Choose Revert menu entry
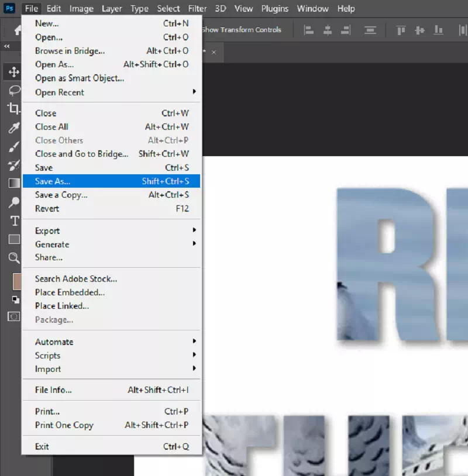 (112, 209)
